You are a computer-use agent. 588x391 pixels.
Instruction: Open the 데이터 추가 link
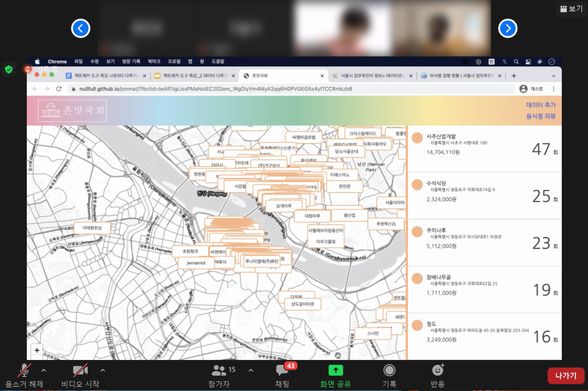tap(541, 105)
